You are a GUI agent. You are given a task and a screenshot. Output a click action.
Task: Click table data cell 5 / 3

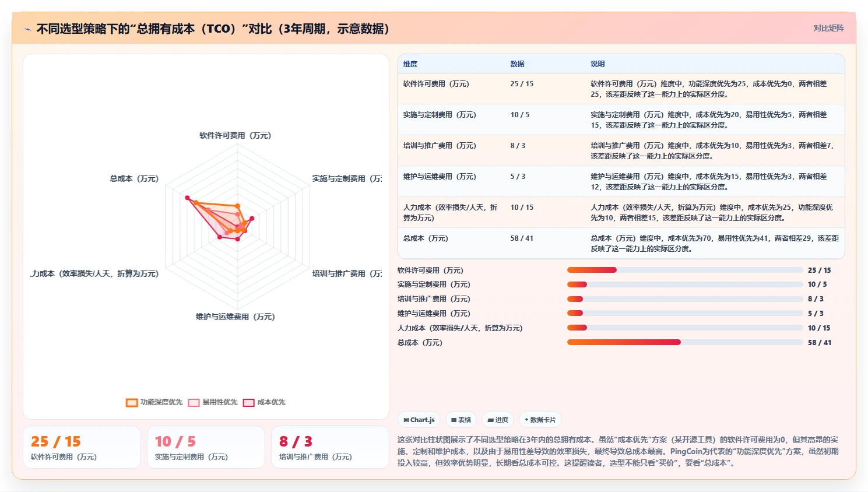(x=518, y=177)
